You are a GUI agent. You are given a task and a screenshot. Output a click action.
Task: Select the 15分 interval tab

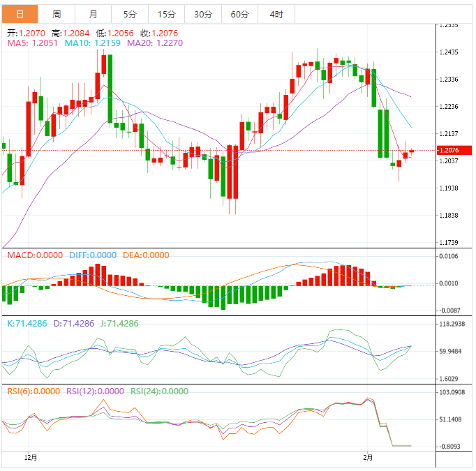(x=166, y=14)
